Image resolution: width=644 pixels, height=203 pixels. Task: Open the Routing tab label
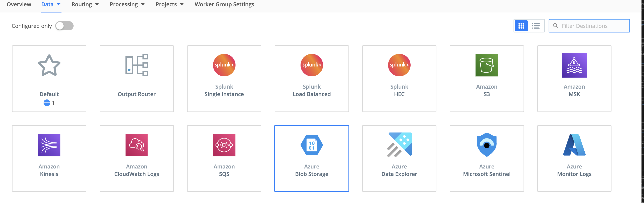pos(82,4)
